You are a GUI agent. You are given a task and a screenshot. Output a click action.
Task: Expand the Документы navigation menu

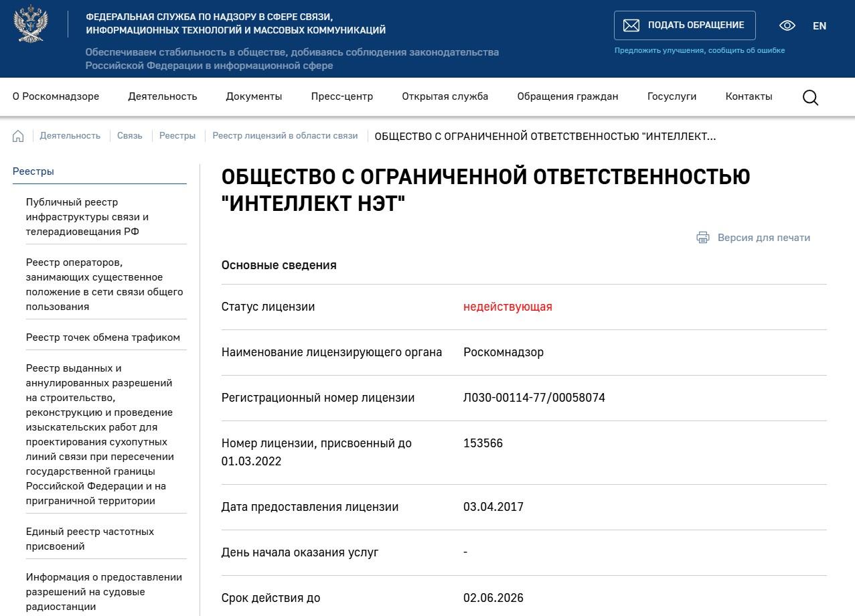pos(254,96)
